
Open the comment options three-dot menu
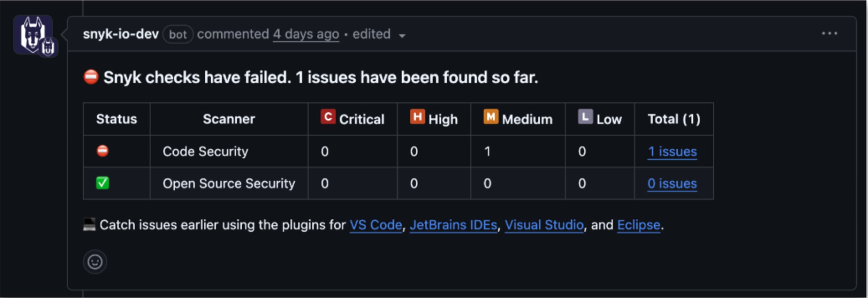pos(829,34)
